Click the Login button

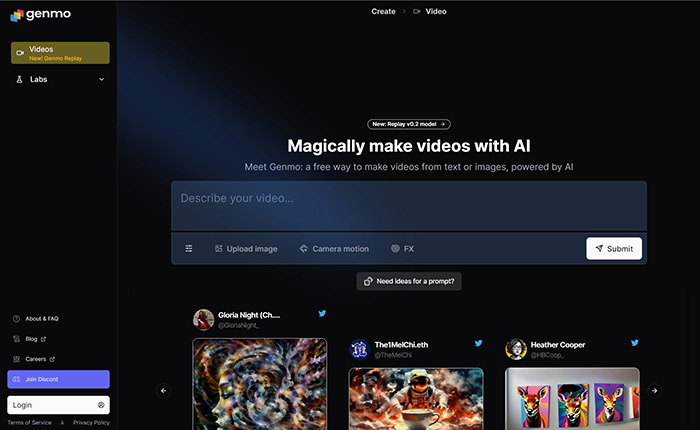click(x=58, y=405)
